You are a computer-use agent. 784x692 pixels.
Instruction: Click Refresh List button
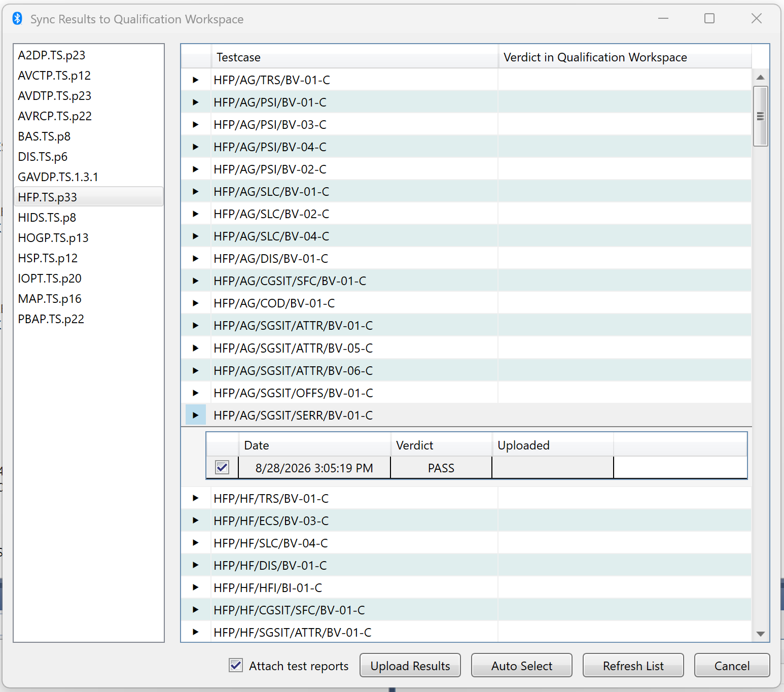[x=633, y=666]
